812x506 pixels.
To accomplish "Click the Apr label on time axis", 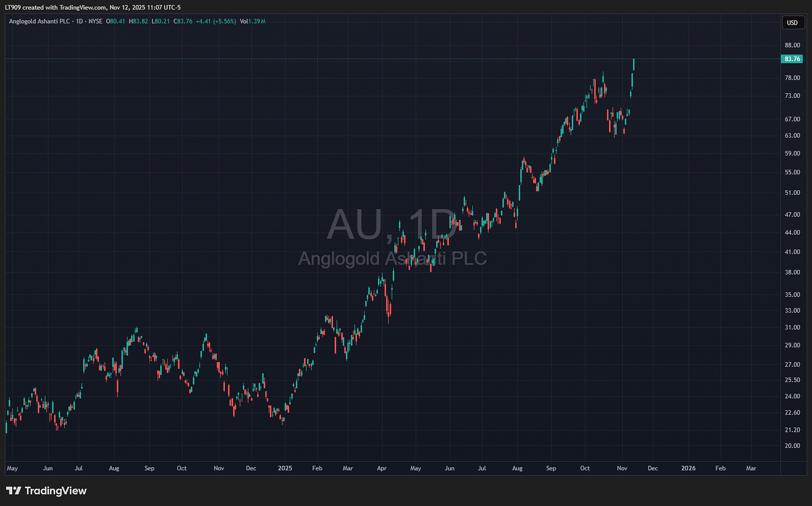I will pyautogui.click(x=381, y=469).
